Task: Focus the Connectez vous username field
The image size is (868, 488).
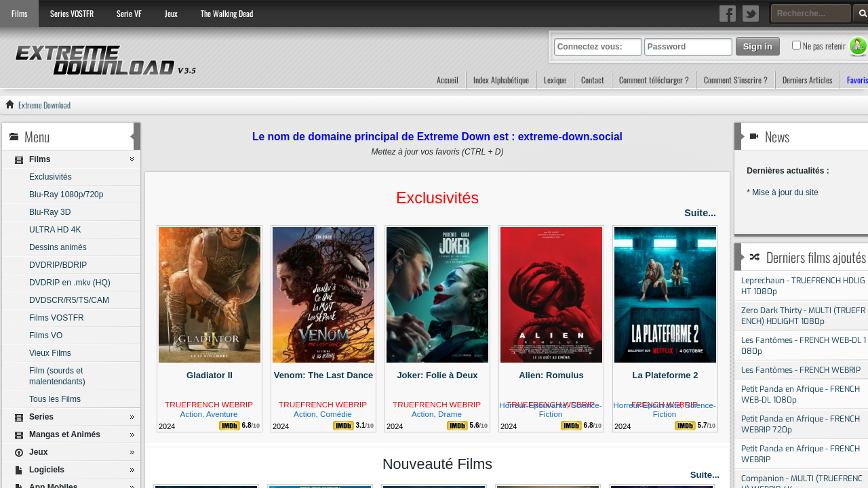Action: point(598,47)
